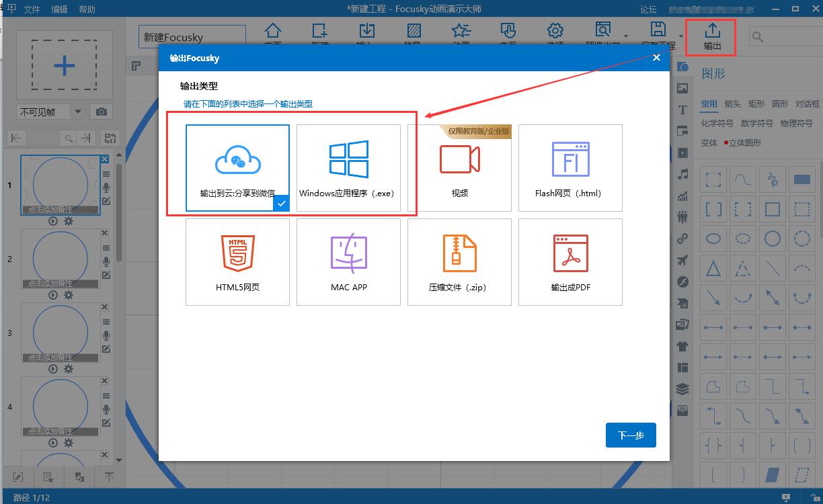Open the 帮助 menu
The width and height of the screenshot is (823, 504).
pyautogui.click(x=87, y=9)
